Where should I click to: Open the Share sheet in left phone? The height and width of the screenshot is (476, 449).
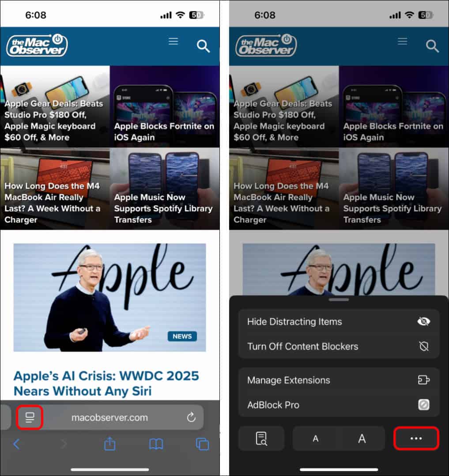pyautogui.click(x=109, y=443)
